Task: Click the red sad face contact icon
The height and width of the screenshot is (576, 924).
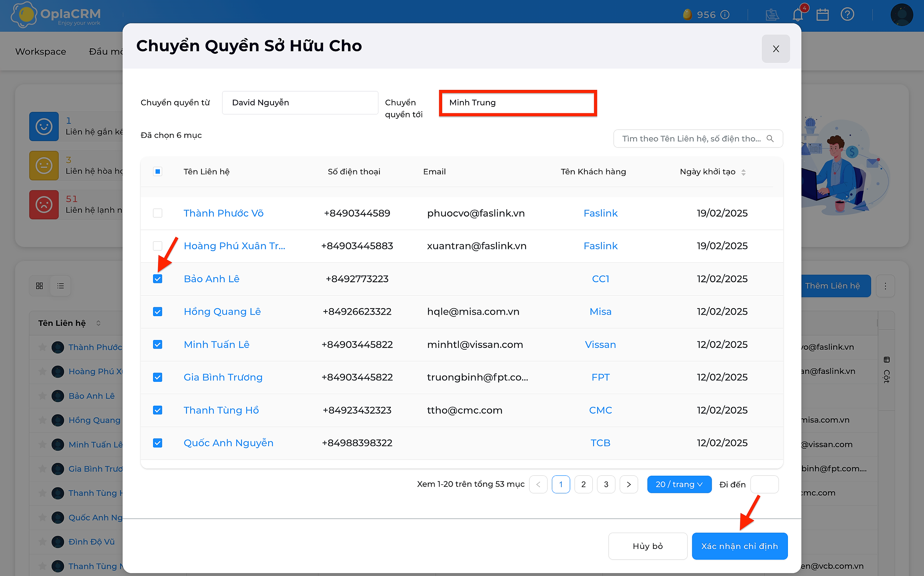Action: (x=44, y=205)
